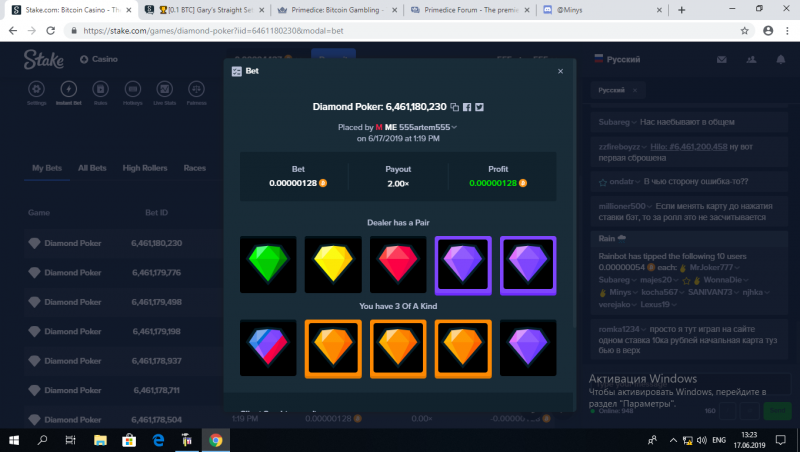The image size is (800, 452).
Task: Open Hilo #6,461,200,458 bet link in chat
Action: (x=689, y=147)
